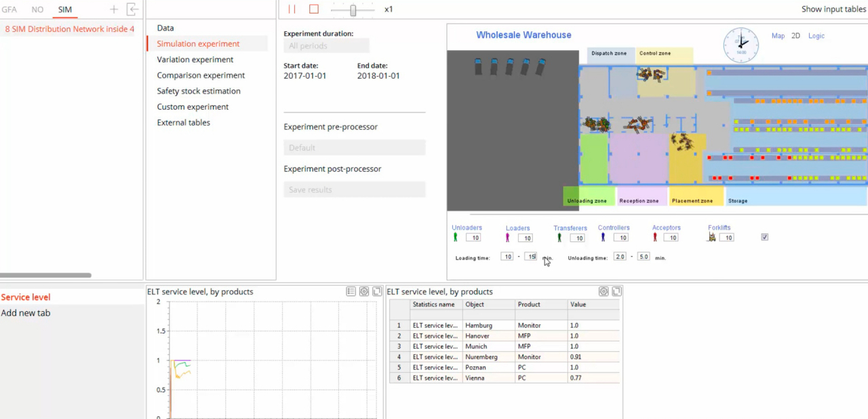Switch warehouse view to Logic
Image resolution: width=868 pixels, height=419 pixels.
816,36
